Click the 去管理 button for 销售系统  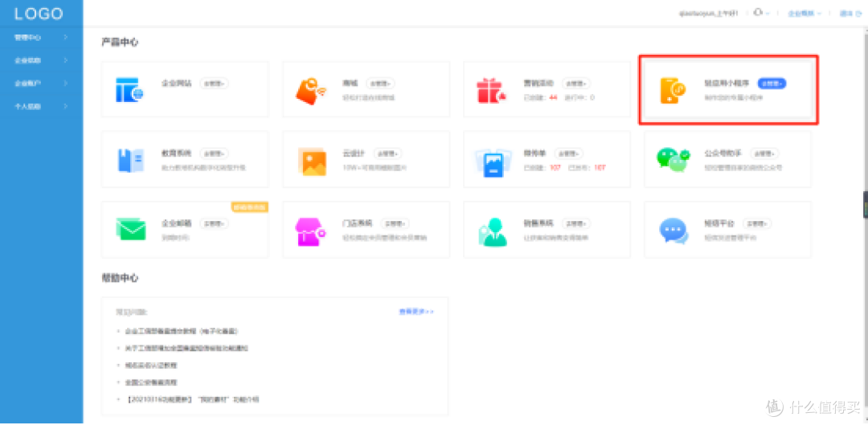click(576, 224)
